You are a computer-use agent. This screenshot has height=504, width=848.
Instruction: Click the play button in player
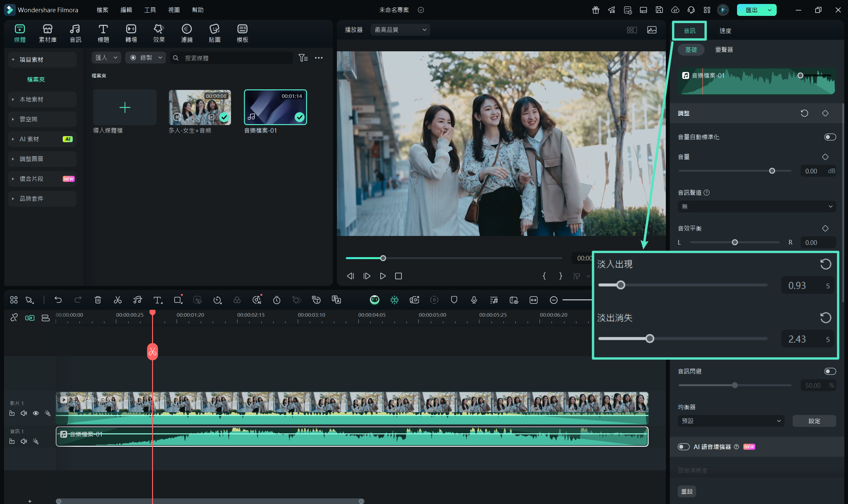pos(383,276)
